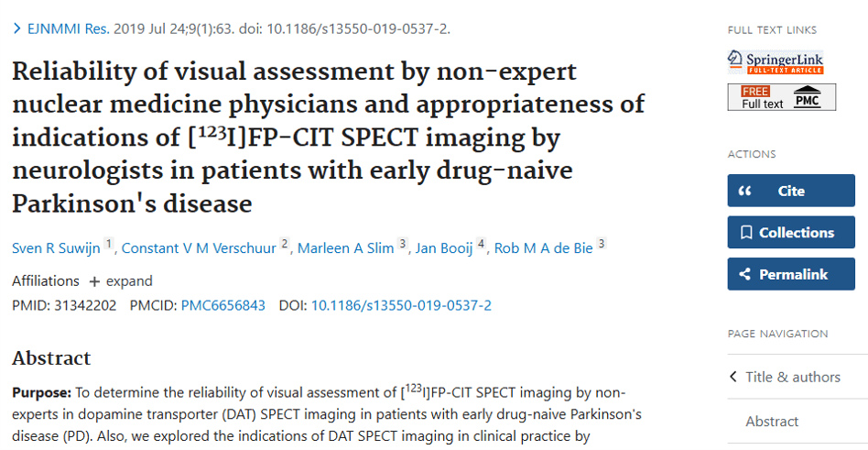Follow the DOI 10.1186/s13550-019-0537-2 link
The width and height of the screenshot is (868, 450).
pos(401,305)
